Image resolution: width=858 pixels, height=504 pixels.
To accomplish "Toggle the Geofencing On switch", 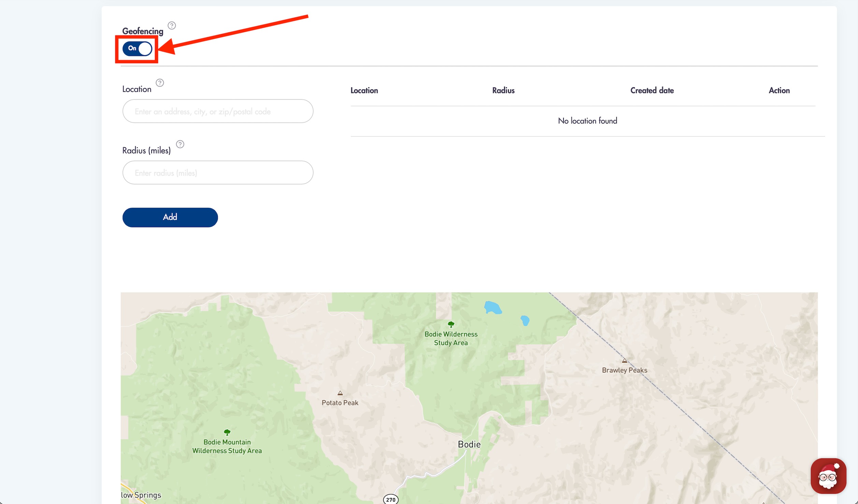I will tap(137, 48).
